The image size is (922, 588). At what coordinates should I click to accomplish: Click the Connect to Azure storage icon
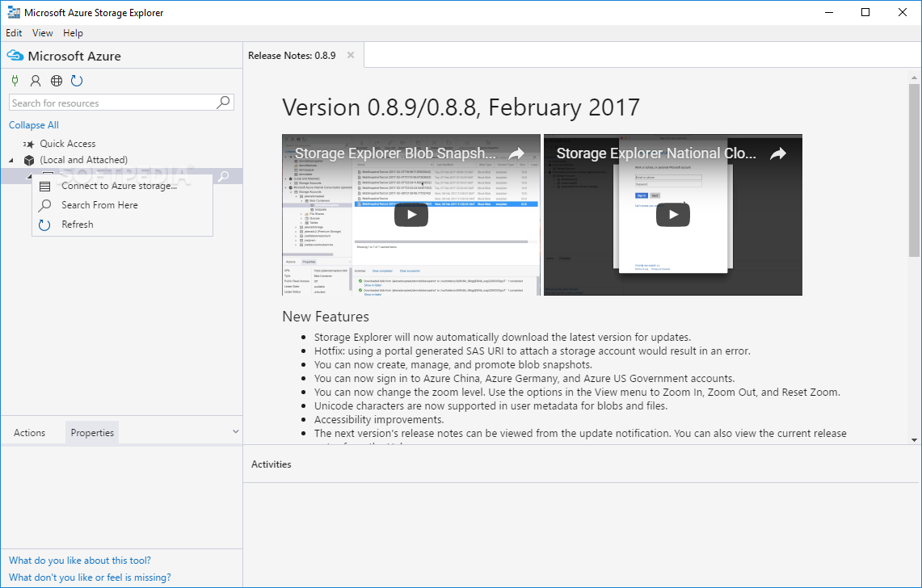[44, 187]
